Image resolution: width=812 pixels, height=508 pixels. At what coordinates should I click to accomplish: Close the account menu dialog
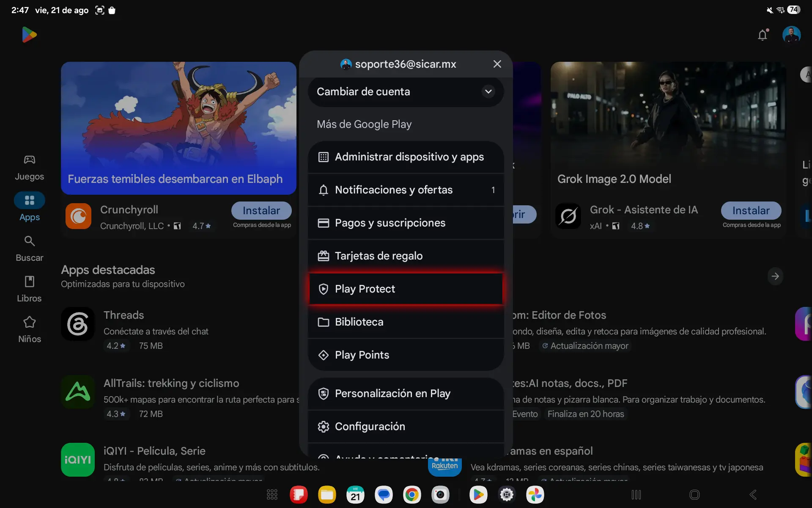pyautogui.click(x=497, y=64)
